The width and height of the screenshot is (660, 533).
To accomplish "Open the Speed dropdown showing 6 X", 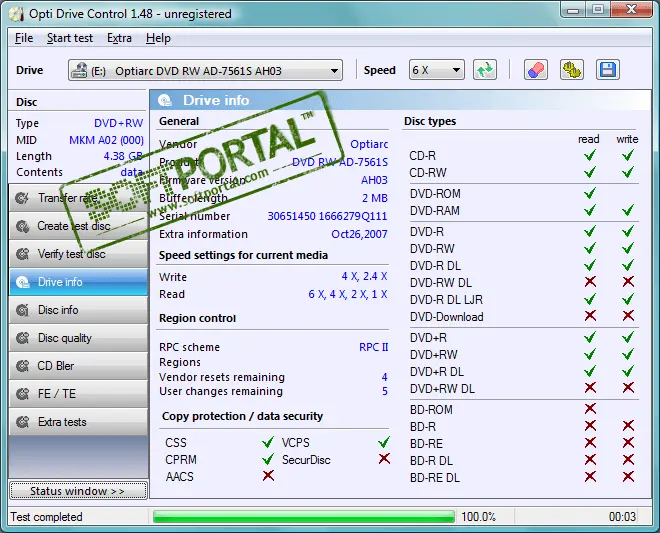I will coord(436,70).
